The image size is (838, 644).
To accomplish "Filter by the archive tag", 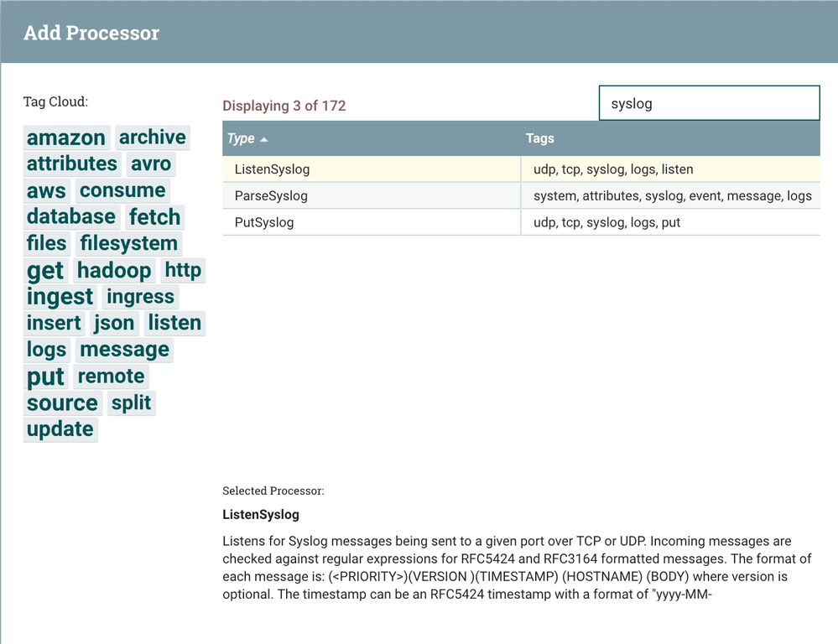I will 153,138.
